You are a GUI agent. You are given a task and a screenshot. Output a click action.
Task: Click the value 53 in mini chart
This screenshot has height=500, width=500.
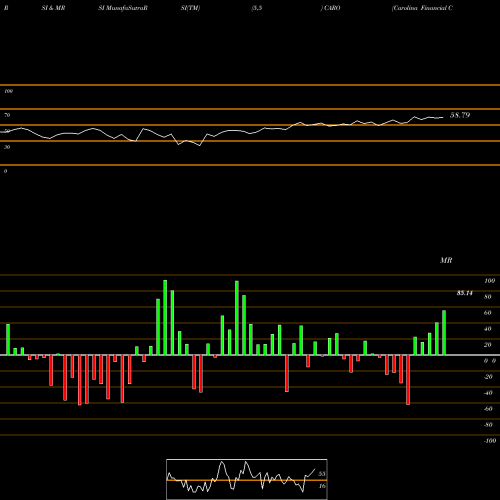coord(322,474)
